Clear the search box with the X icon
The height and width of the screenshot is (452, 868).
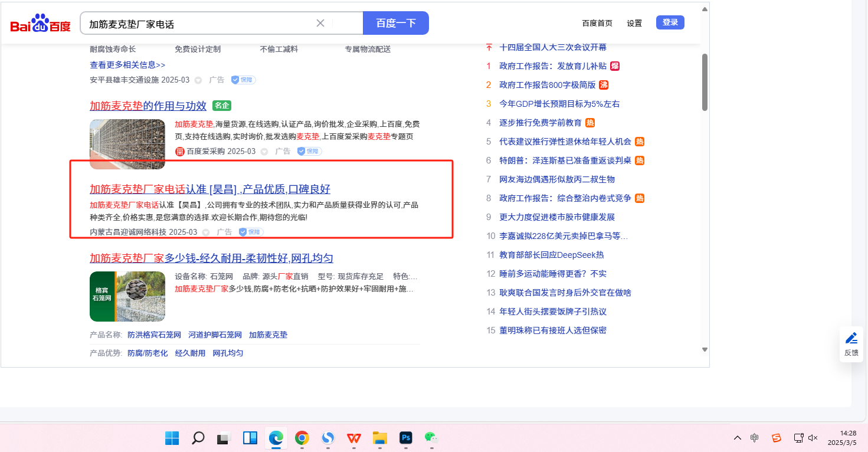(x=320, y=23)
